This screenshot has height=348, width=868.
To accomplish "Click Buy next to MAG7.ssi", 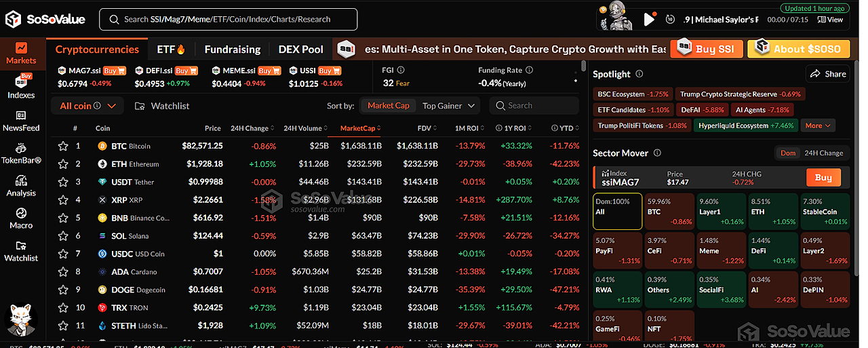I will point(115,71).
